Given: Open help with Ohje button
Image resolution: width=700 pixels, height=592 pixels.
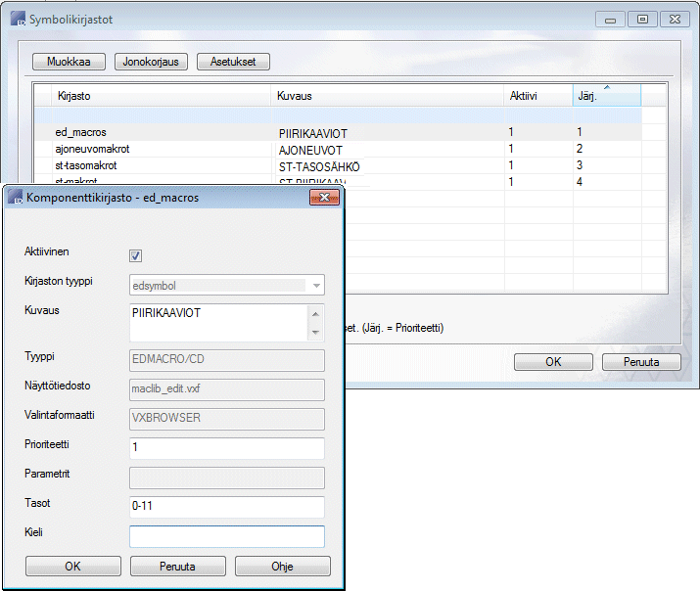Looking at the screenshot, I should [282, 567].
